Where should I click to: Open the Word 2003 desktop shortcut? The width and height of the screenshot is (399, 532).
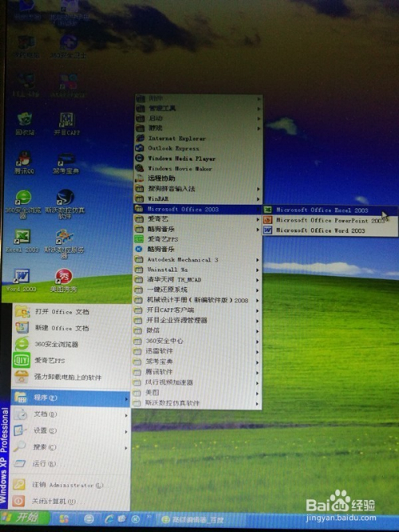(x=22, y=280)
